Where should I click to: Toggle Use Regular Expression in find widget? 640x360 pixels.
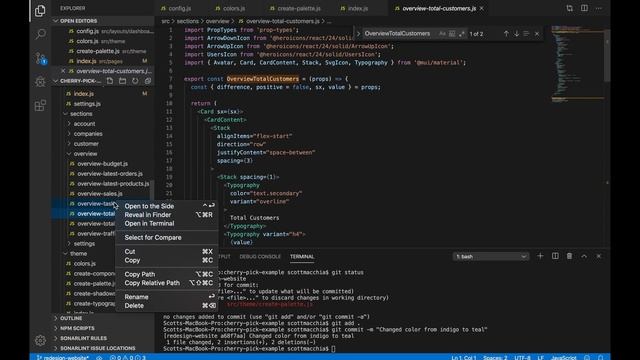coord(462,34)
